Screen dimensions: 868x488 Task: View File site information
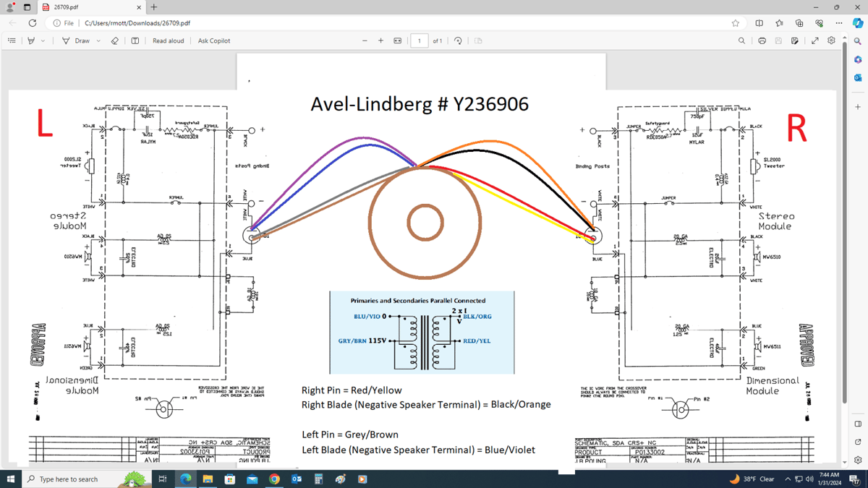tap(63, 23)
